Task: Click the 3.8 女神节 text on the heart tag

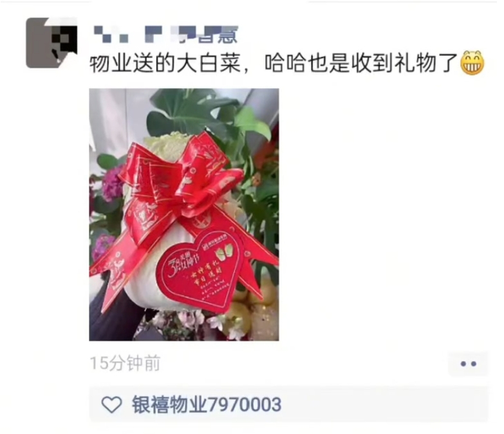Action: click(x=182, y=262)
